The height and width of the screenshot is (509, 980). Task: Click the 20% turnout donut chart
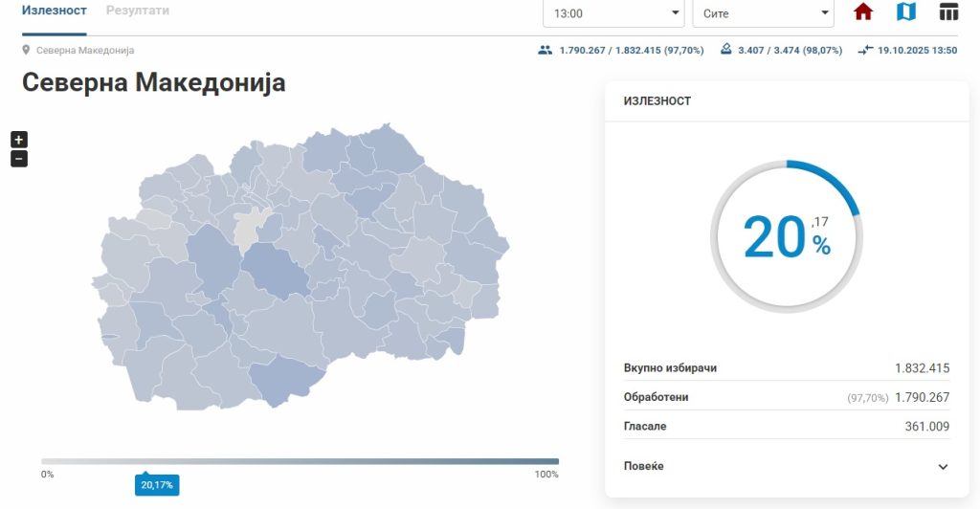[x=786, y=235]
